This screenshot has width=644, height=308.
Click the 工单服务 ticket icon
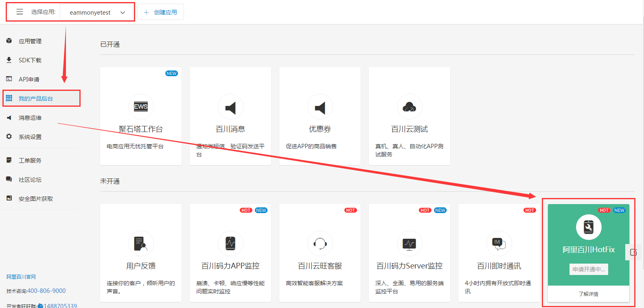9,160
